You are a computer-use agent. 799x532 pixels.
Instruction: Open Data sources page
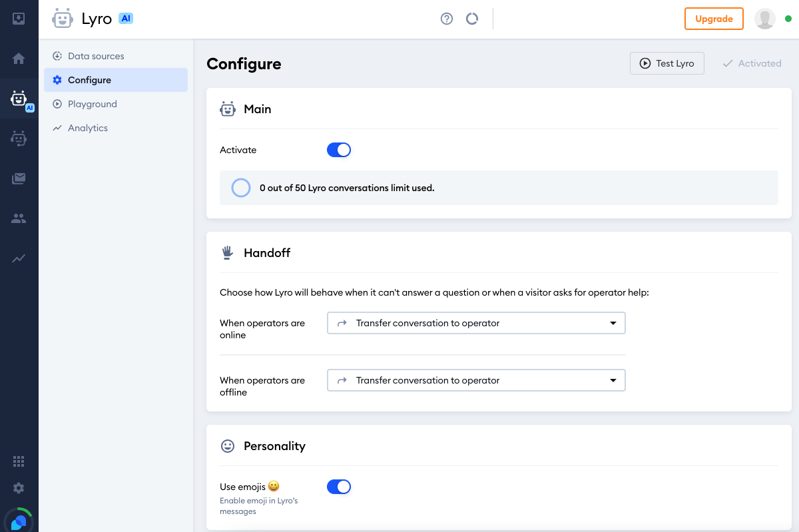(x=116, y=56)
